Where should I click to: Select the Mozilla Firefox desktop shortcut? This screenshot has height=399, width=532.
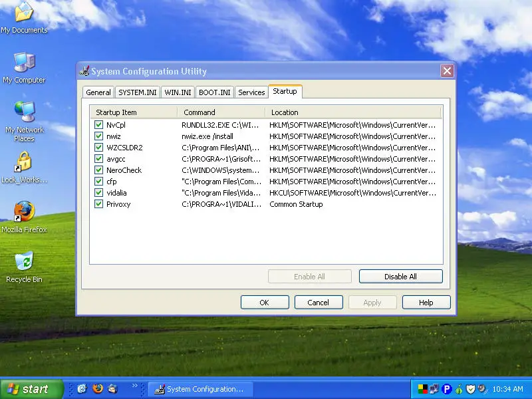24,217
